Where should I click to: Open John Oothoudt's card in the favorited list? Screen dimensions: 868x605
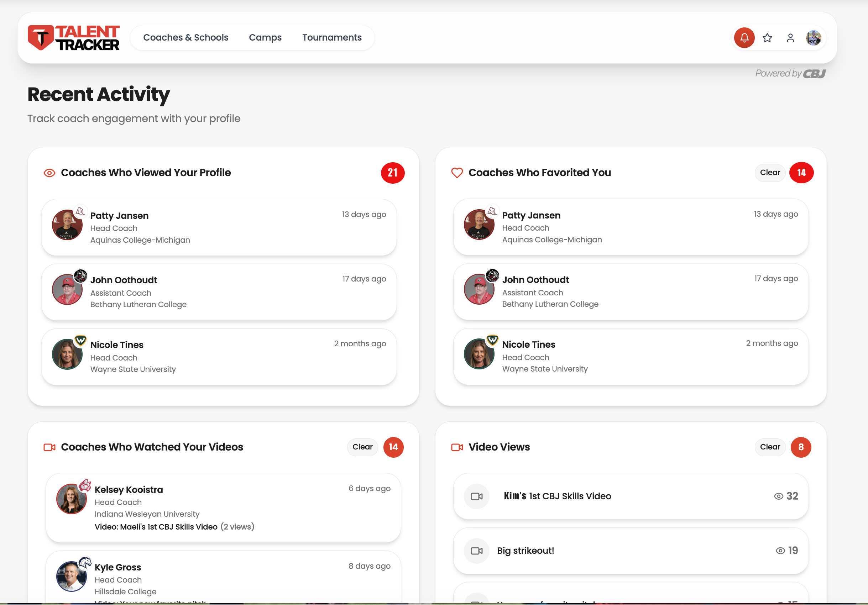point(630,292)
